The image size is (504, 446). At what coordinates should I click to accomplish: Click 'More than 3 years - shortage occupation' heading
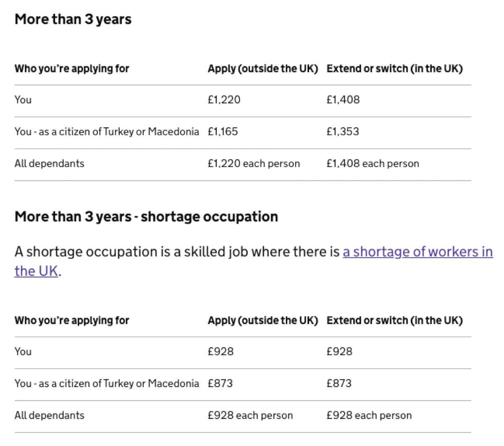click(x=146, y=216)
